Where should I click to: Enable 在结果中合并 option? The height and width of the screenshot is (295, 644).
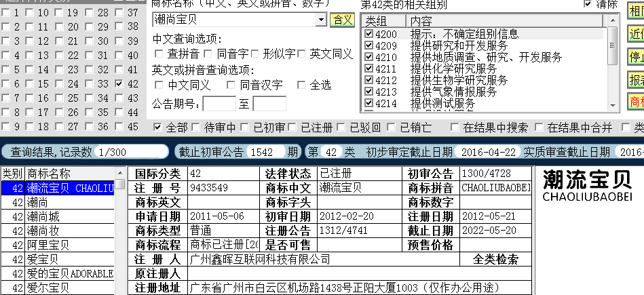pos(539,127)
